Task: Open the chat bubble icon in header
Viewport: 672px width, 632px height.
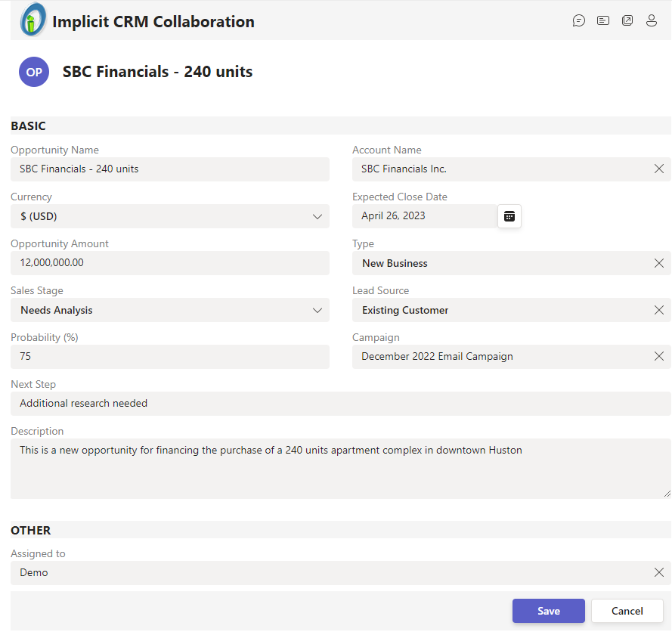Action: [x=579, y=21]
